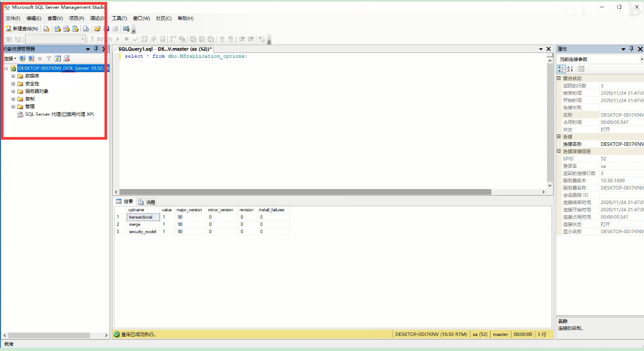Click the editor horizontal scrollbar thumb
Image resolution: width=644 pixels, height=351 pixels.
305,192
